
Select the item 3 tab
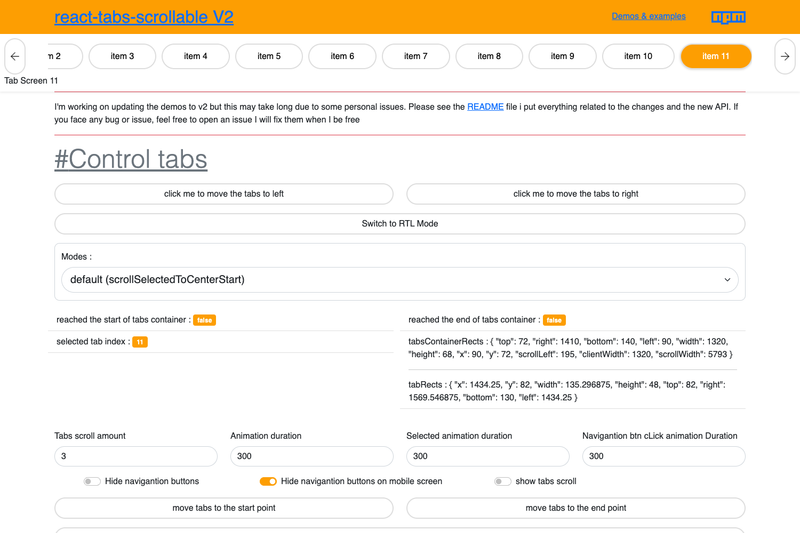pyautogui.click(x=122, y=56)
